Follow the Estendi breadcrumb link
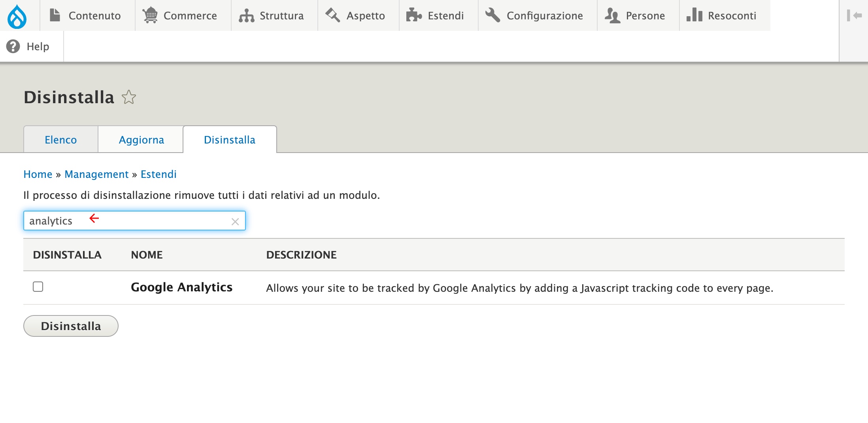This screenshot has width=868, height=423. click(159, 174)
